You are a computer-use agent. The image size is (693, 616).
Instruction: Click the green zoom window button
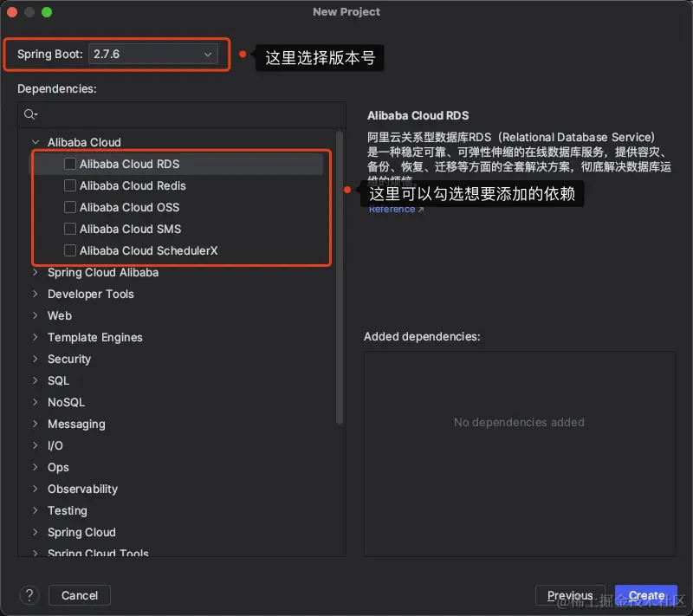pyautogui.click(x=47, y=12)
